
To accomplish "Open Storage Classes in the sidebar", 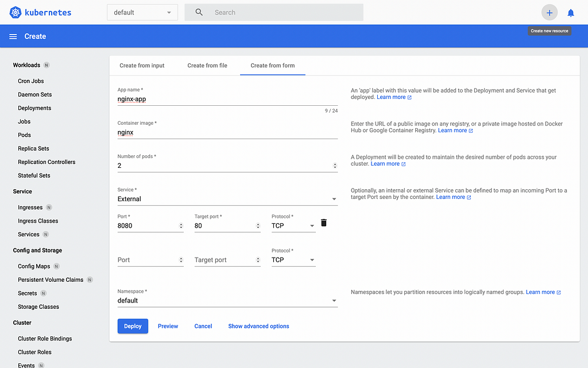I will click(38, 307).
